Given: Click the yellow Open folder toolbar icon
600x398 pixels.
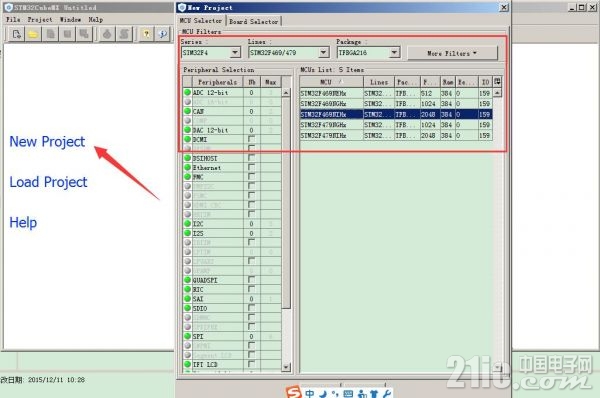Looking at the screenshot, I should [33, 34].
